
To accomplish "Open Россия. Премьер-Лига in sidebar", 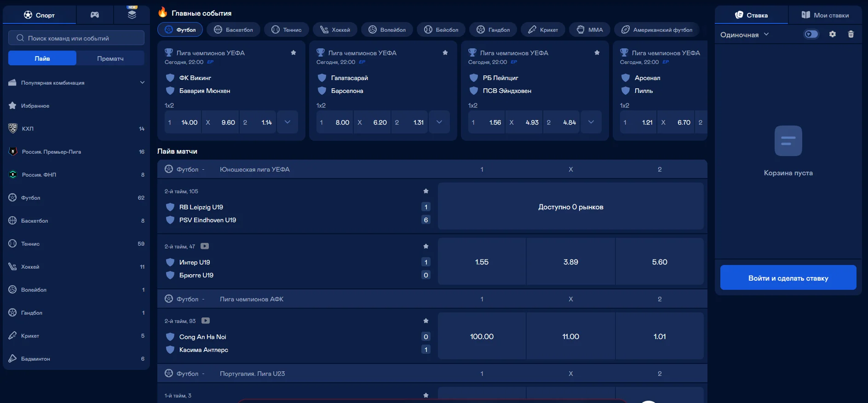I will point(76,152).
